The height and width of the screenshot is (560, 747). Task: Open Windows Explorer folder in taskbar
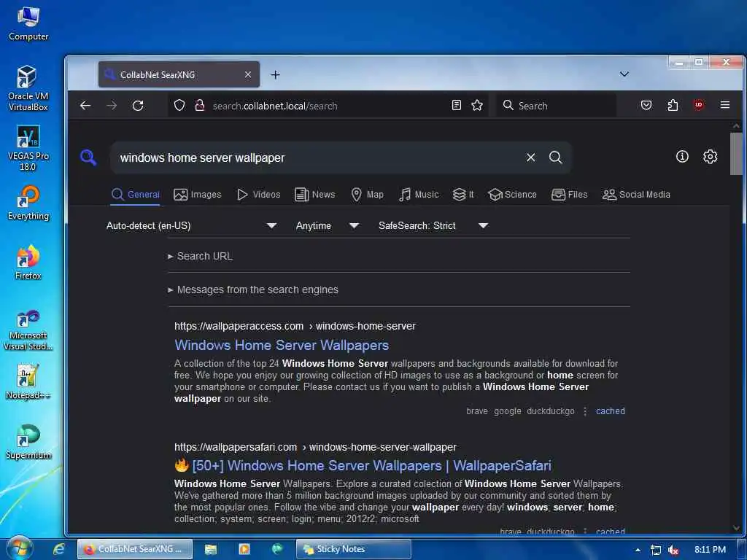coord(211,549)
